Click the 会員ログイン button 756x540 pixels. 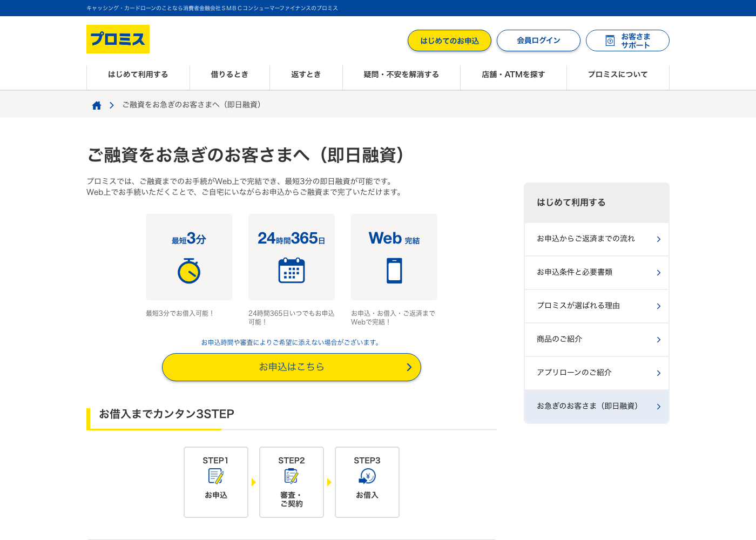tap(538, 40)
